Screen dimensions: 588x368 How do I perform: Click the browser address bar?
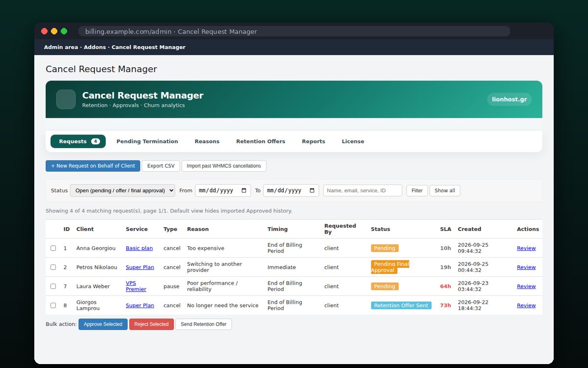pyautogui.click(x=294, y=31)
